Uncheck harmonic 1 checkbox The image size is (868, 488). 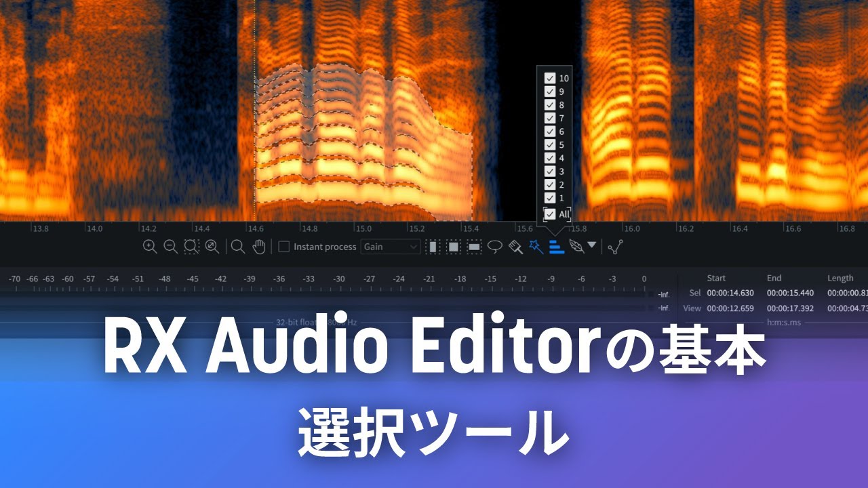[x=550, y=198]
